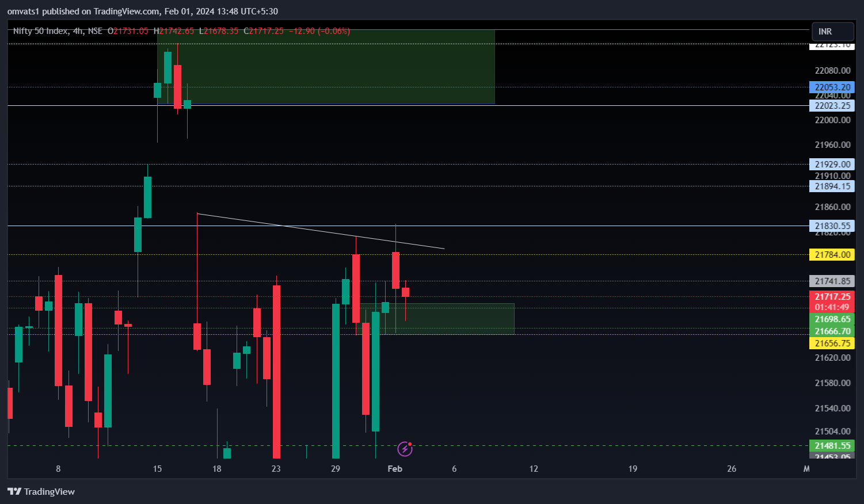864x504 pixels.
Task: Click the 18 date label on time axis
Action: pos(217,469)
